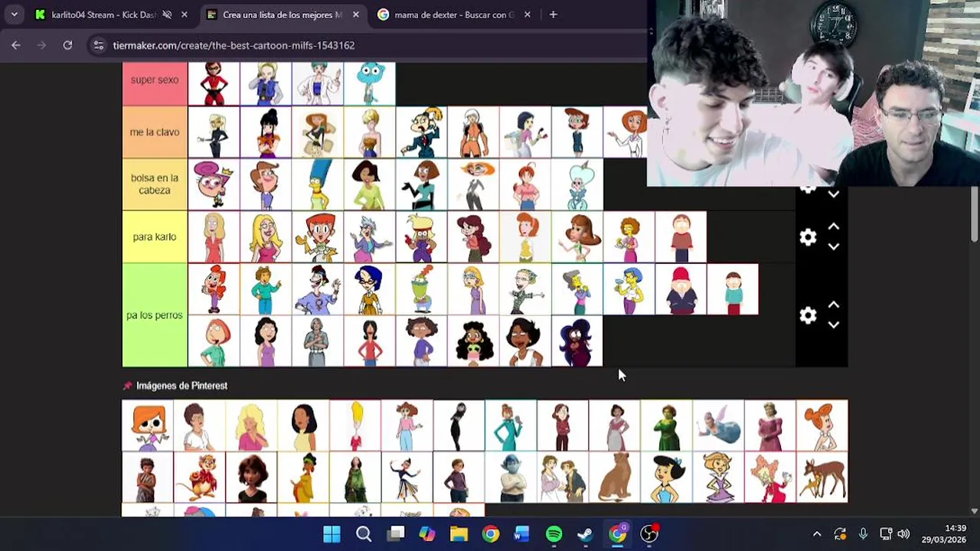Open the Windows Start menu

click(332, 534)
